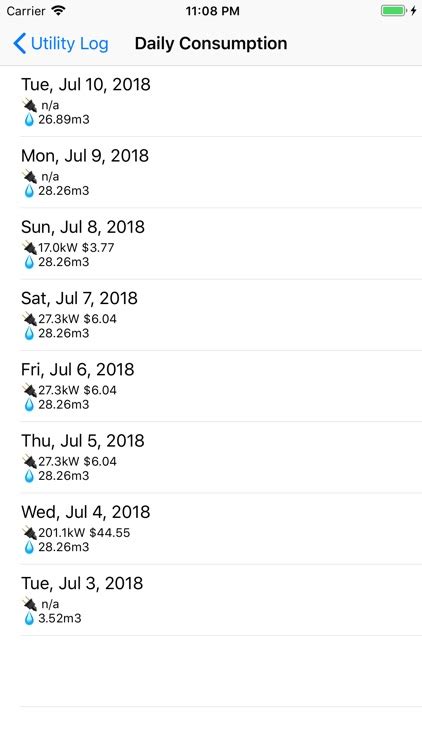Screen dimensions: 422x750
Task: Open the Wed, Jul 4, 2018 entry
Action: coord(211,529)
